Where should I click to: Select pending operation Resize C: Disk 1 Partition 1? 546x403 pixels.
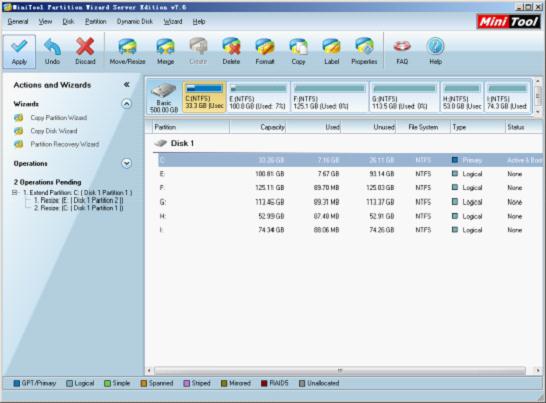pos(79,208)
